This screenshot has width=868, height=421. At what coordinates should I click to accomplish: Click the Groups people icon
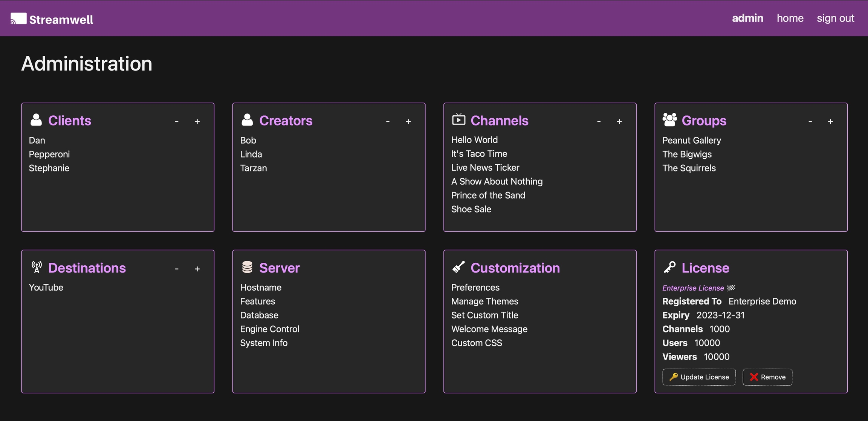tap(669, 120)
